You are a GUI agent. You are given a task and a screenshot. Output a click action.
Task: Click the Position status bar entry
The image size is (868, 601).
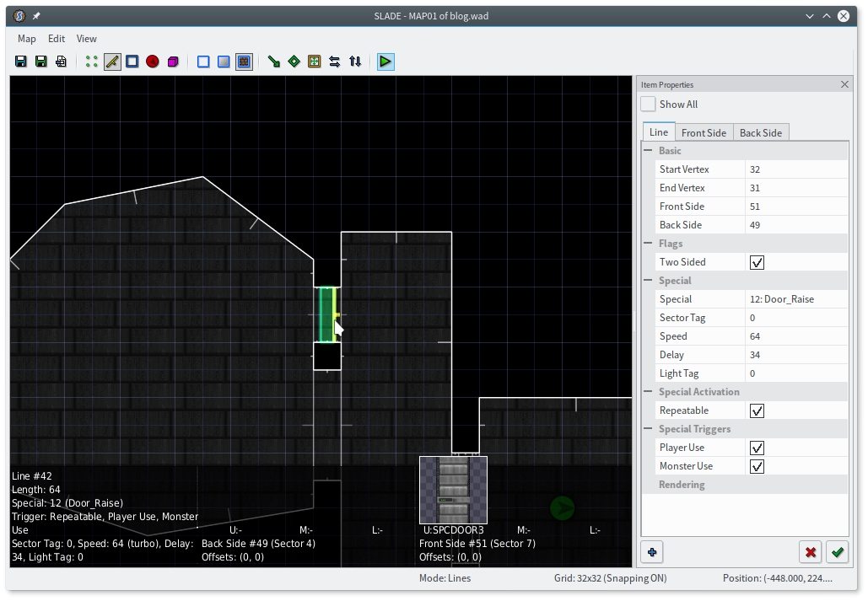click(777, 578)
